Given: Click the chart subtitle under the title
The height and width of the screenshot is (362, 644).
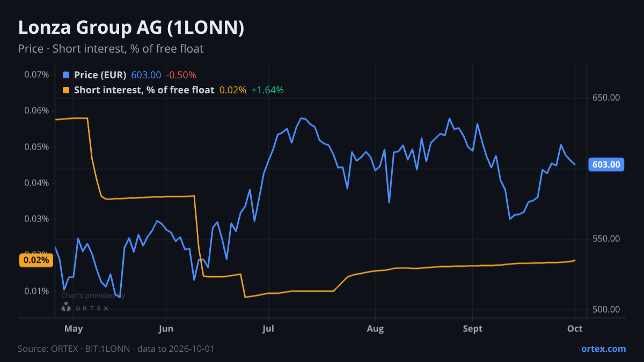Looking at the screenshot, I should pos(111,49).
